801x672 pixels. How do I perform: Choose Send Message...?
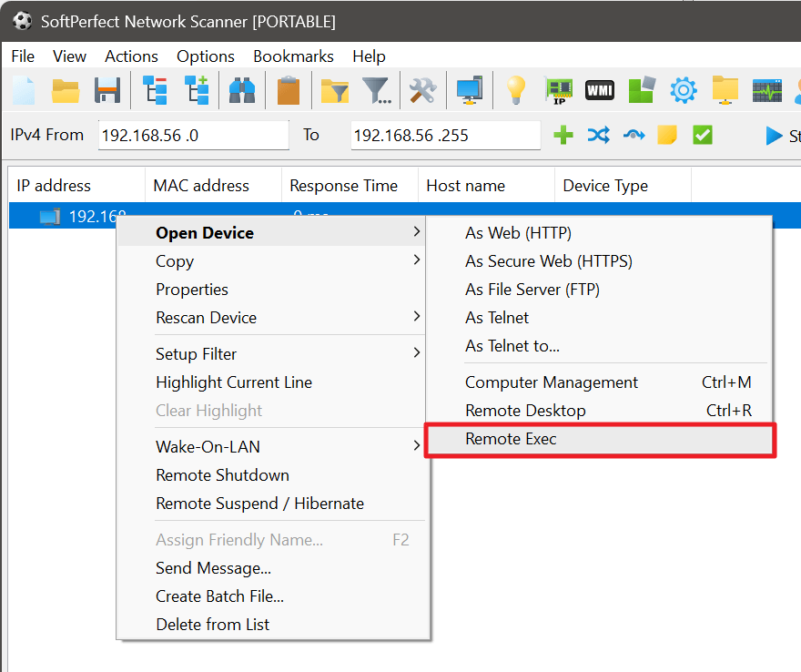272,568
